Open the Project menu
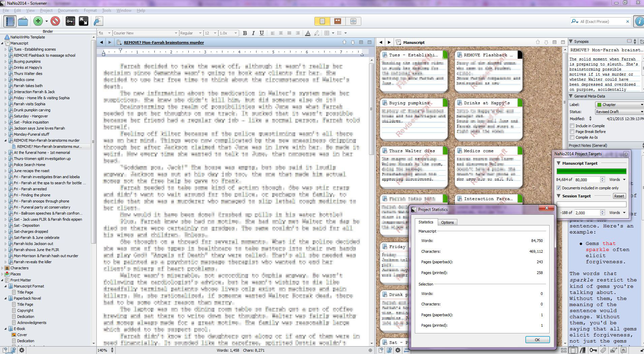644x354 pixels. click(46, 10)
